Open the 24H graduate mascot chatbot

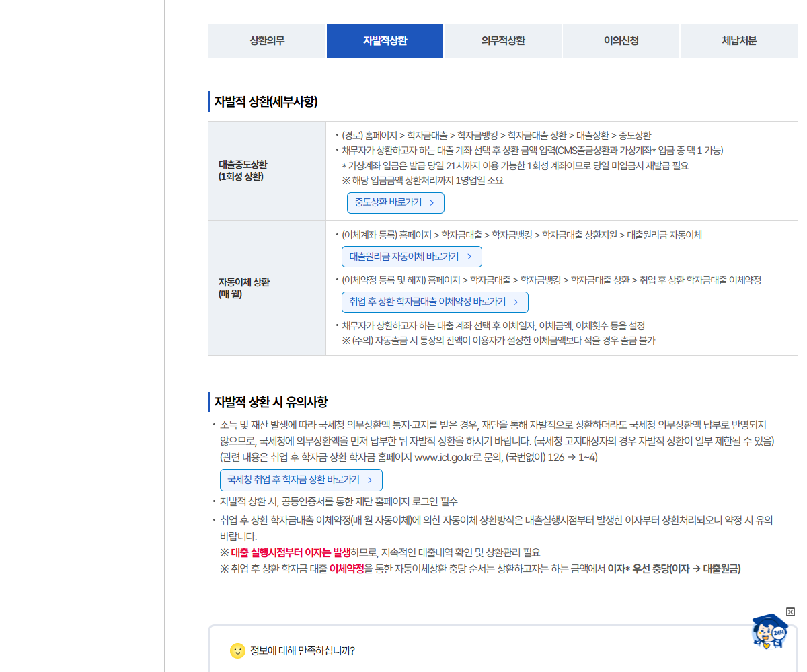(771, 630)
